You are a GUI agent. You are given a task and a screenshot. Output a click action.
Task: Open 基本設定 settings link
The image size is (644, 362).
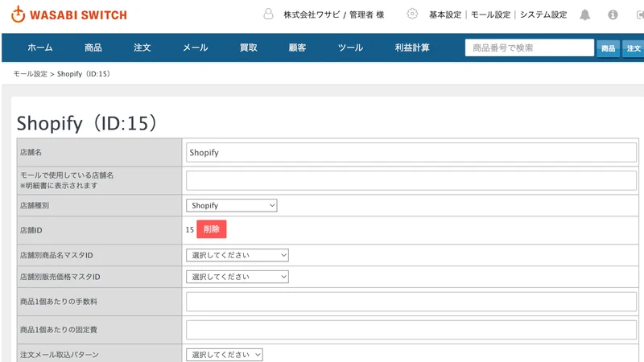pos(445,14)
